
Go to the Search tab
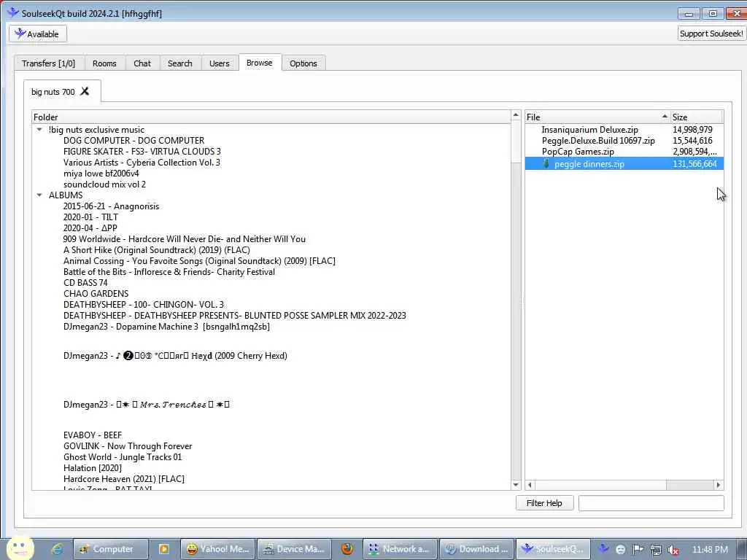pos(180,63)
